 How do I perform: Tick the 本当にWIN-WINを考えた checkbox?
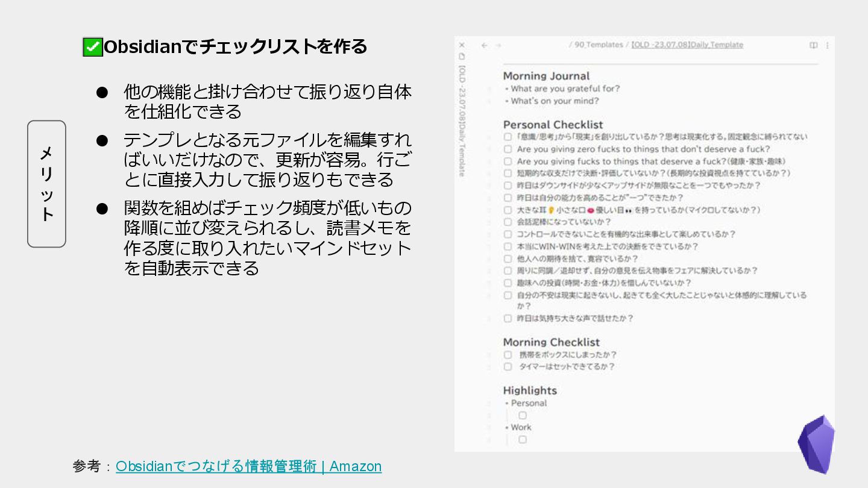[508, 246]
